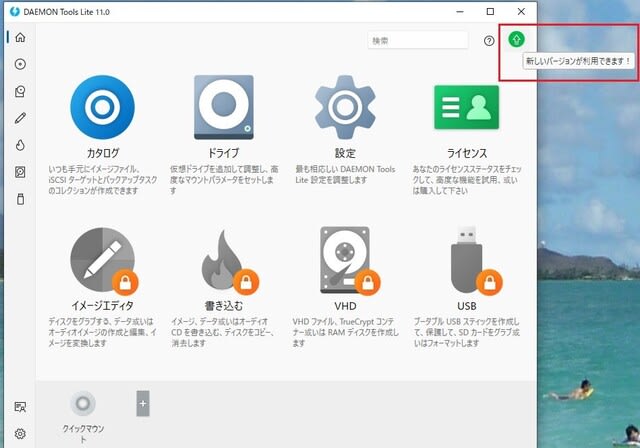640x448 pixels.
Task: Click the VHD label text
Action: click(345, 306)
